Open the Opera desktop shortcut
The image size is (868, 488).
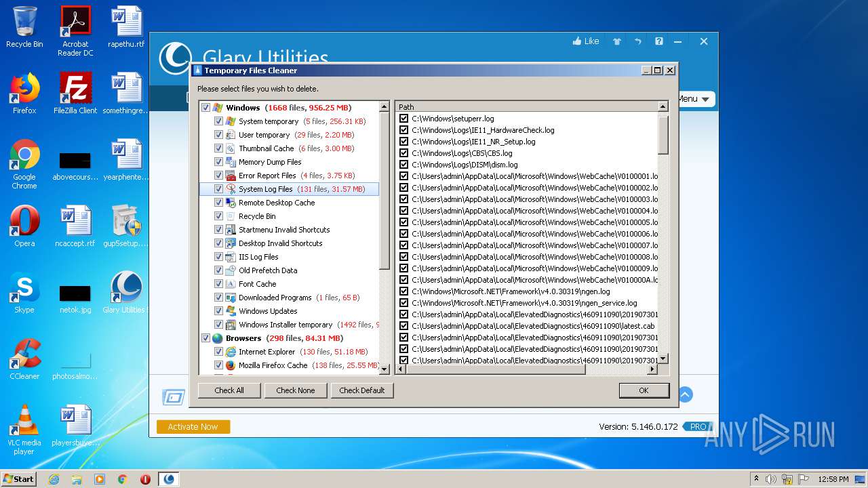tap(24, 226)
